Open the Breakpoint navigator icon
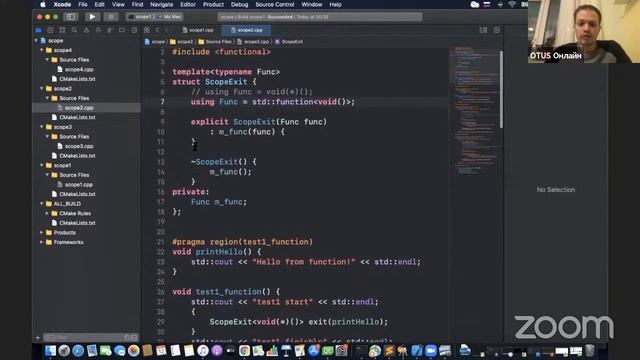This screenshot has width=640, height=360. click(x=122, y=30)
